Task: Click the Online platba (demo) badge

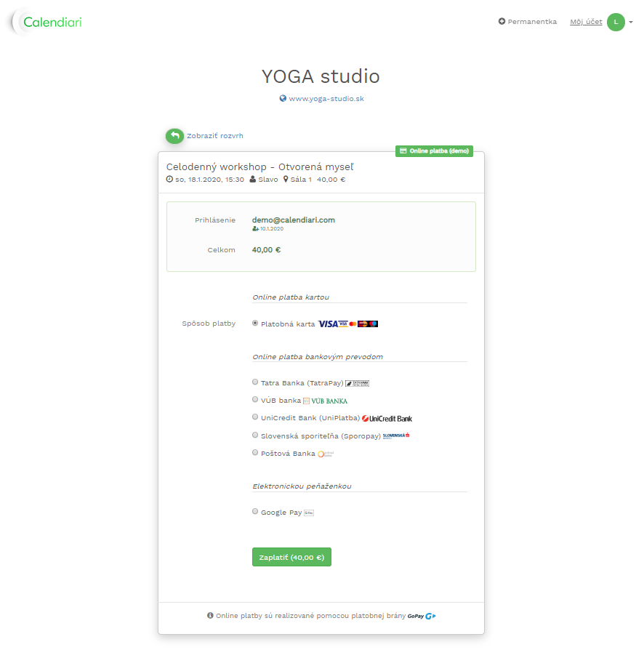Action: [x=434, y=151]
